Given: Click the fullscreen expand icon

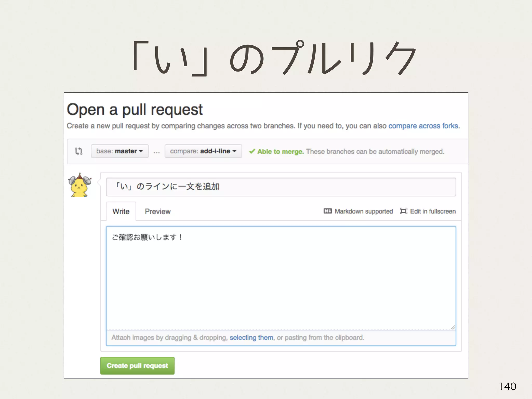Looking at the screenshot, I should tap(403, 211).
